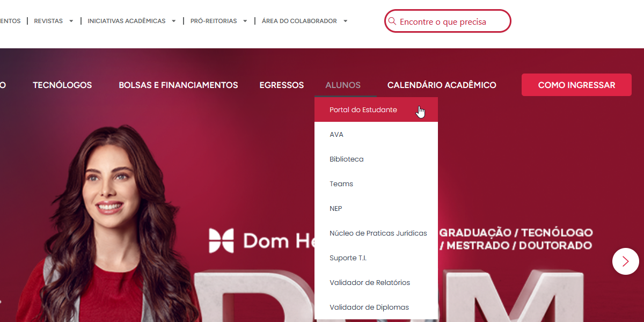Click the next slide arrow on the banner
This screenshot has width=644, height=322.
[626, 261]
